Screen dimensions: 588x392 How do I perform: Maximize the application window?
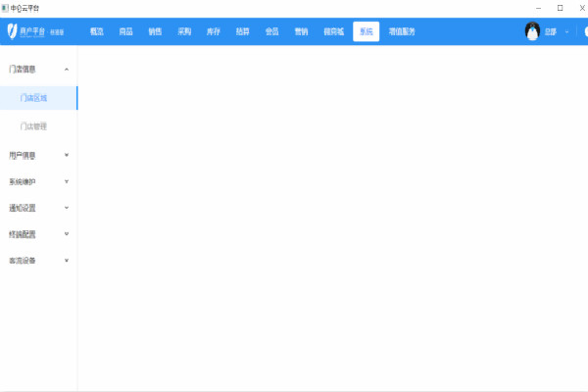coord(560,7)
